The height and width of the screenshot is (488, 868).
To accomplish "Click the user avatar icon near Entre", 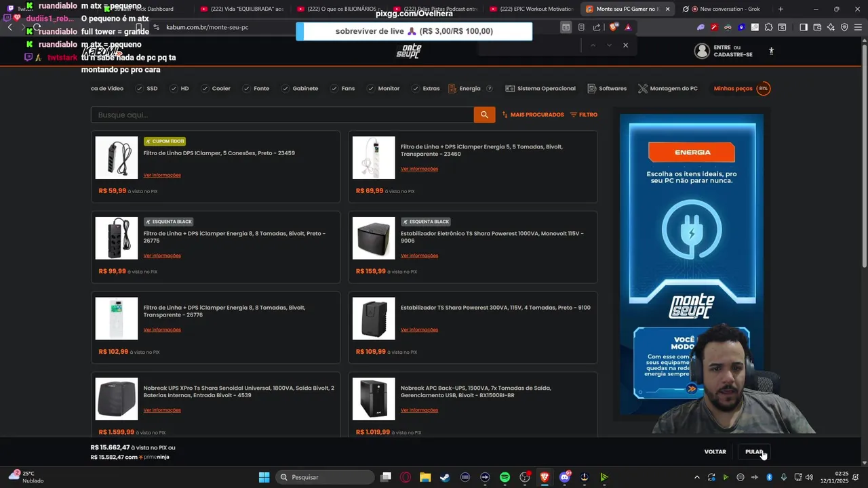I will (x=702, y=51).
